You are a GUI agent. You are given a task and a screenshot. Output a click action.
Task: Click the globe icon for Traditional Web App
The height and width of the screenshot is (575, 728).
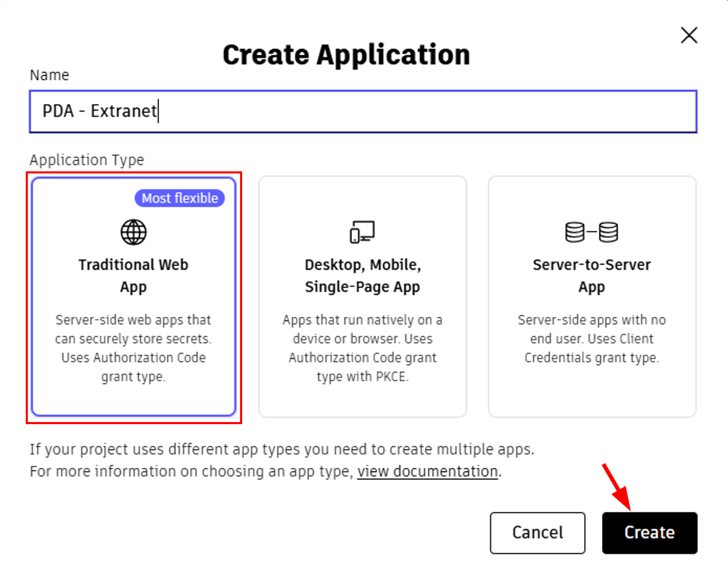(x=133, y=232)
